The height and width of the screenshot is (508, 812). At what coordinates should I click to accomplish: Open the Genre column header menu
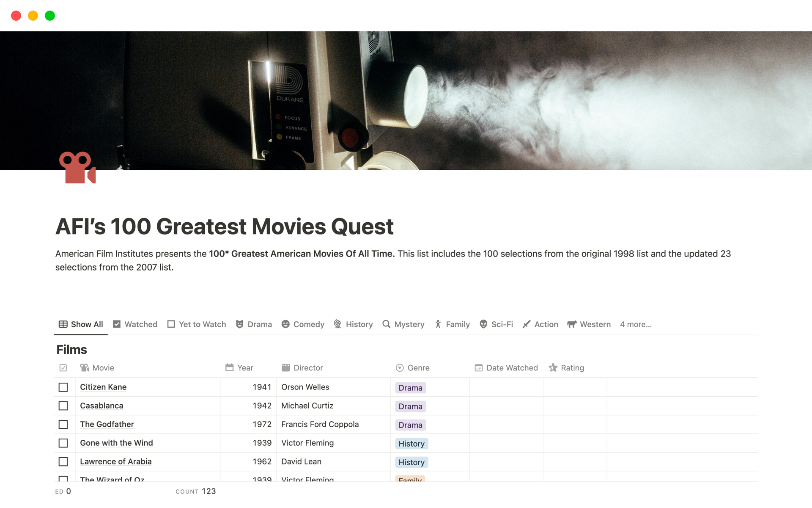[418, 368]
